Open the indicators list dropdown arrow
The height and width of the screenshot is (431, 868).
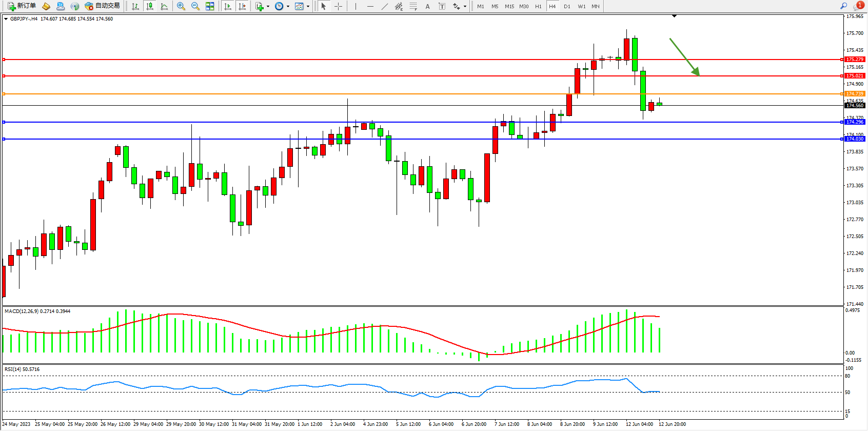tap(268, 7)
